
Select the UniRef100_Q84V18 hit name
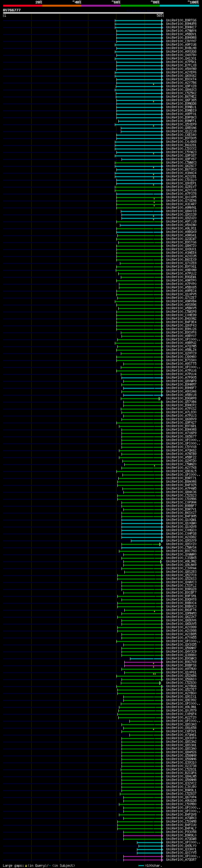pyautogui.click(x=181, y=211)
